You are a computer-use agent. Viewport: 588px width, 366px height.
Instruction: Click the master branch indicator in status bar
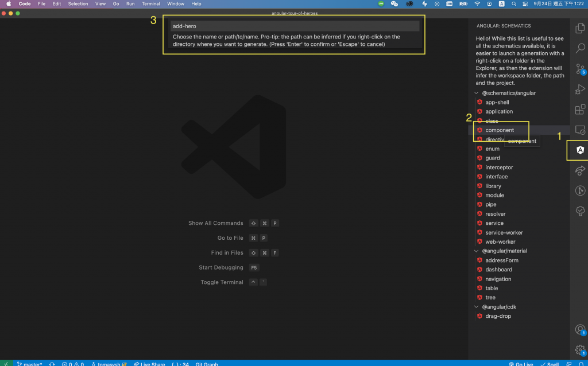click(x=29, y=364)
